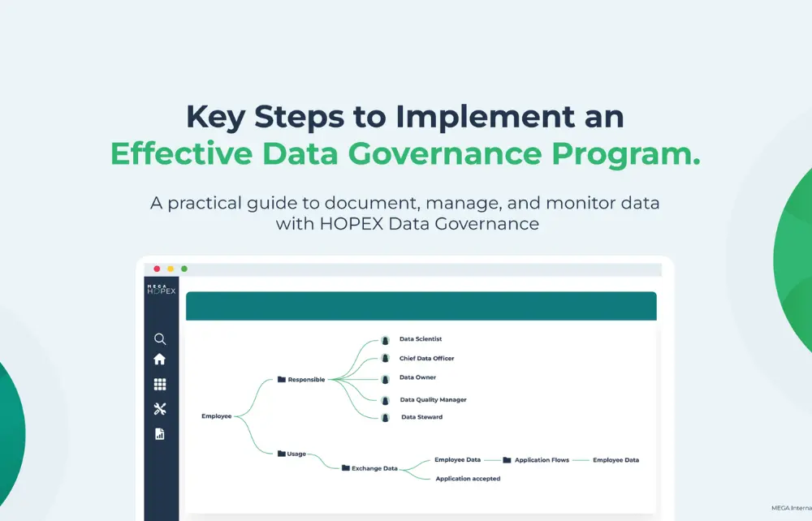Select the Employee root node
The height and width of the screenshot is (521, 812).
(217, 416)
